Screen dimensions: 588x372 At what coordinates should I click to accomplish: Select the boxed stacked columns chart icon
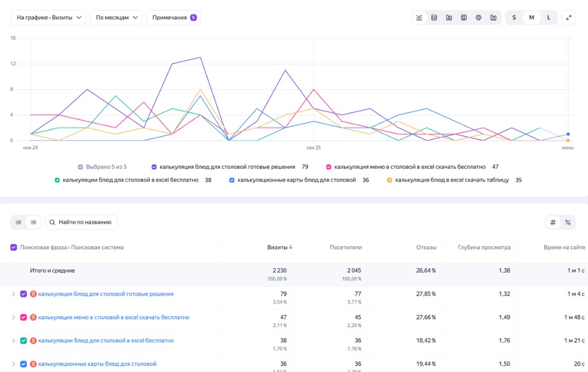click(x=464, y=18)
